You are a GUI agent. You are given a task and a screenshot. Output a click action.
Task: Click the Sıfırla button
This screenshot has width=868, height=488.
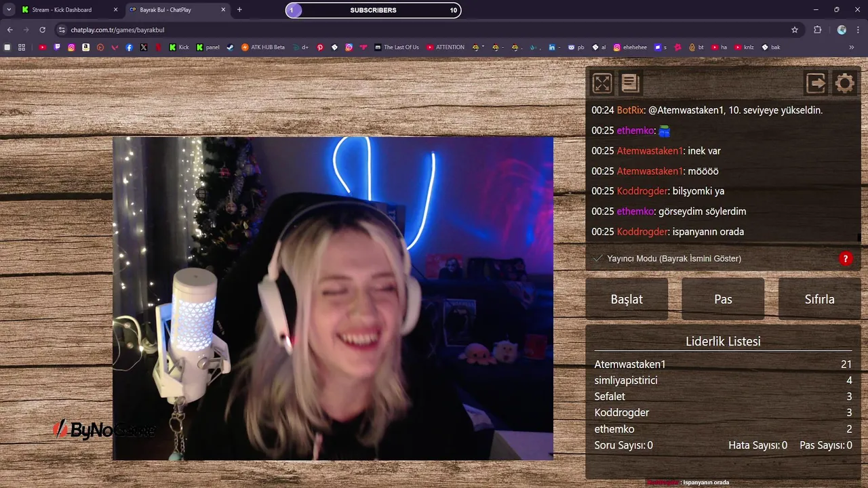[x=819, y=299]
